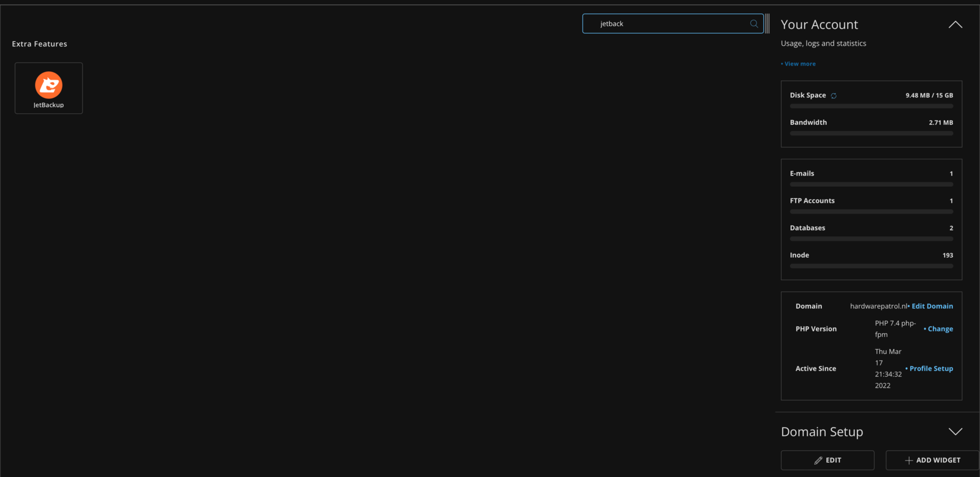Open the View more link
The image size is (980, 477).
pyautogui.click(x=799, y=64)
